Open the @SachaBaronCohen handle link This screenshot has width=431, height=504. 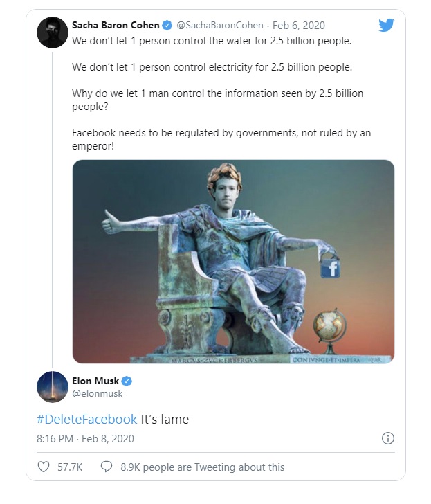coord(220,26)
